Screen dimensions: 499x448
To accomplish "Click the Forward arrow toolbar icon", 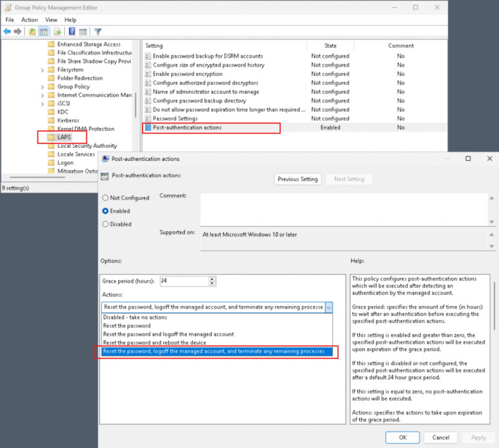I will 17,32.
